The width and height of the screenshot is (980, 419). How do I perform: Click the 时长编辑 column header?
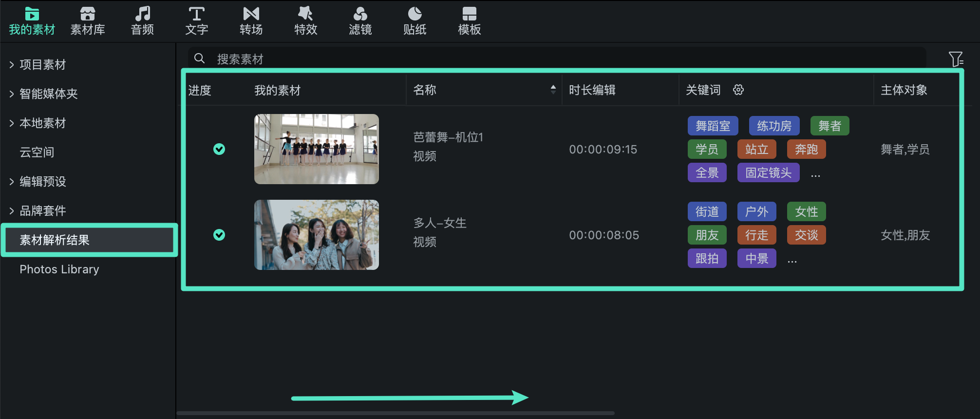tap(592, 90)
